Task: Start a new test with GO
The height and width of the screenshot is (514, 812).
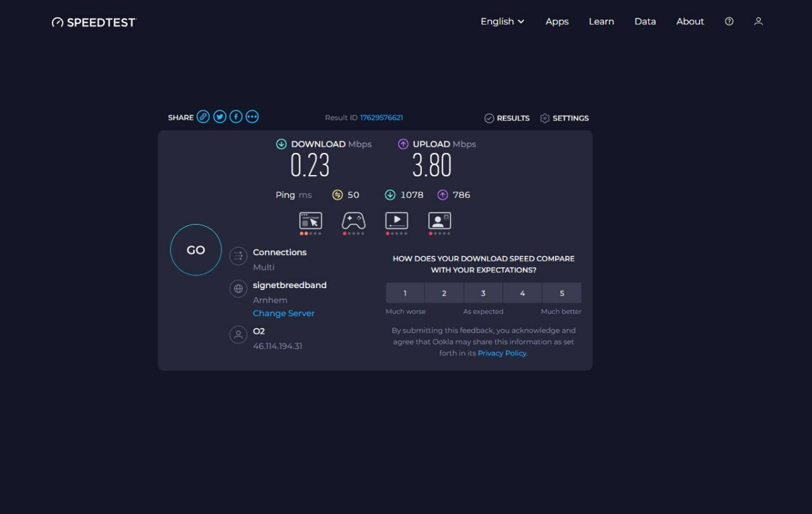Action: coord(196,250)
